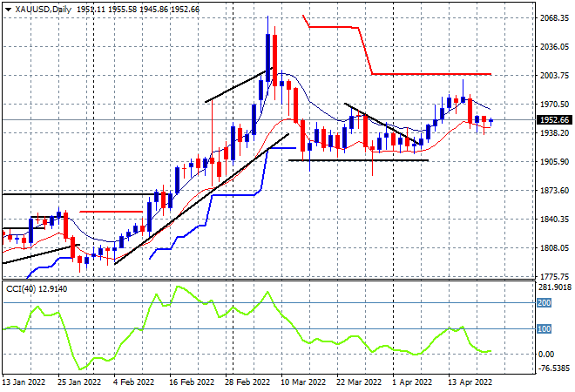The width and height of the screenshot is (575, 392).
Task: Select the CCI(40) 12.9140 indicator label
Action: [x=37, y=289]
